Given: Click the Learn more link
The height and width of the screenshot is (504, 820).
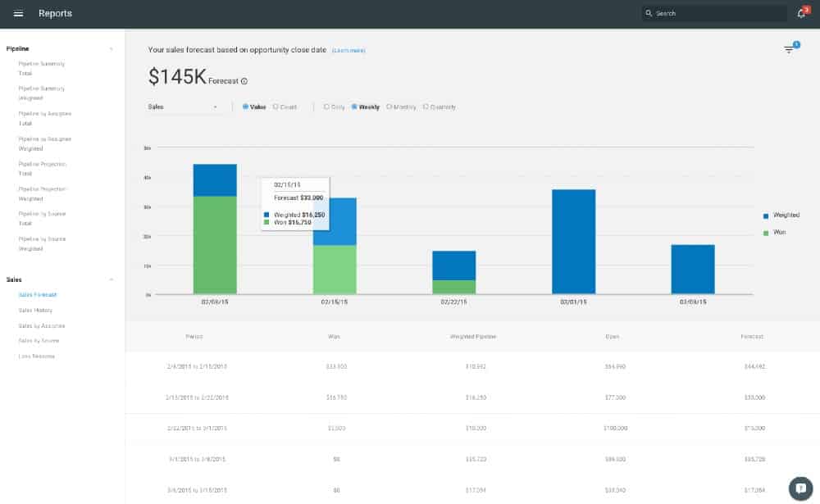Looking at the screenshot, I should point(348,51).
